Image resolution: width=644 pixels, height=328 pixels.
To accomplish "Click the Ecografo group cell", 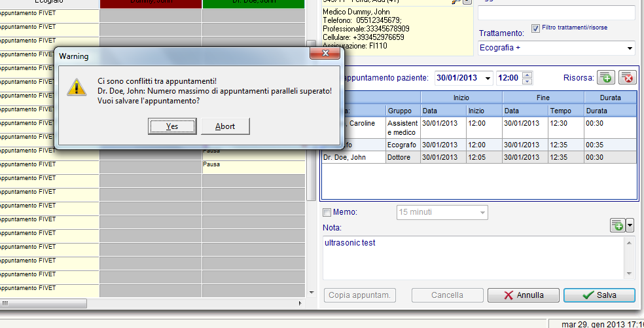I will pyautogui.click(x=402, y=145).
